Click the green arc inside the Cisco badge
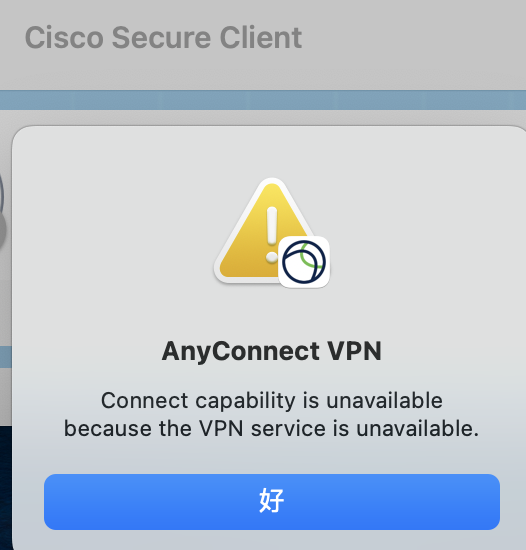The width and height of the screenshot is (526, 550). pos(309,256)
